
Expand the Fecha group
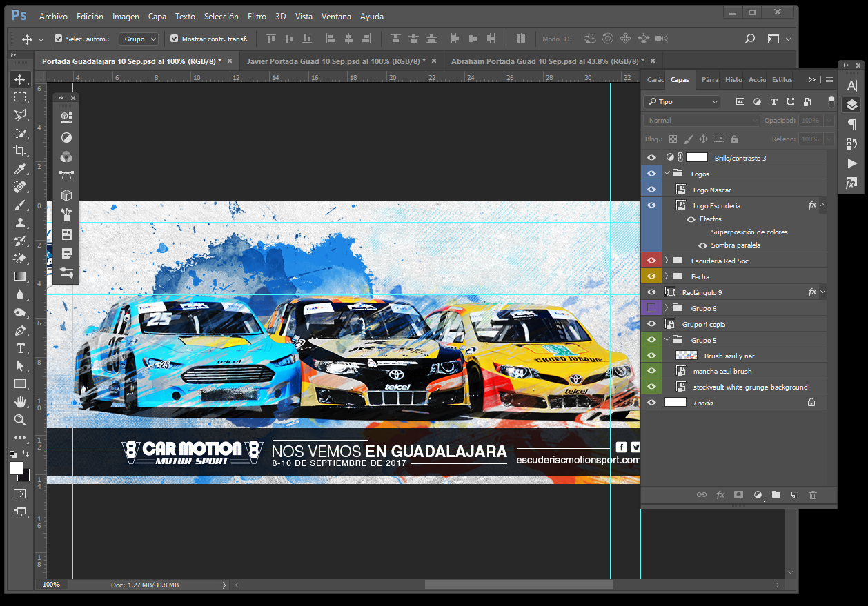pyautogui.click(x=667, y=276)
